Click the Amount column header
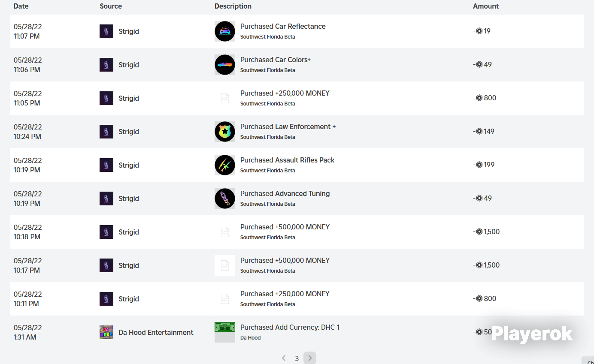 (486, 6)
